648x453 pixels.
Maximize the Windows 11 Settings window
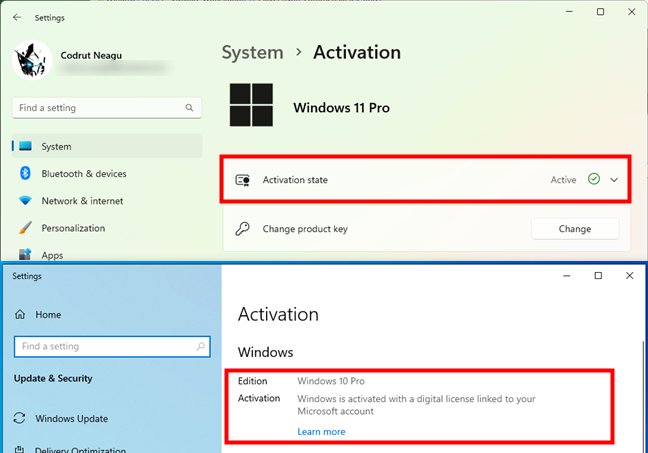(x=600, y=12)
